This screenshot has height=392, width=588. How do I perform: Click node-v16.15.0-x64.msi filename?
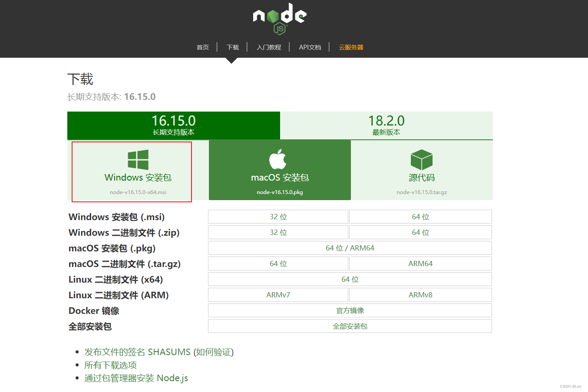click(x=138, y=192)
